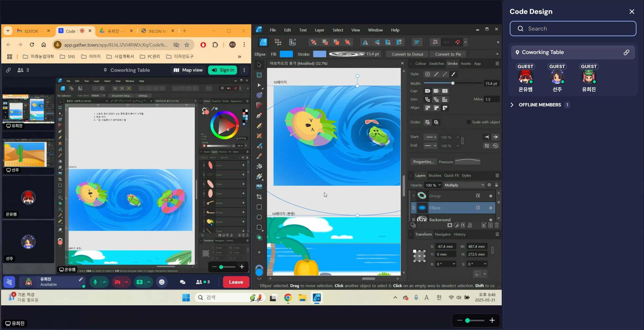
Task: Click the red Leave button
Action: point(236,282)
